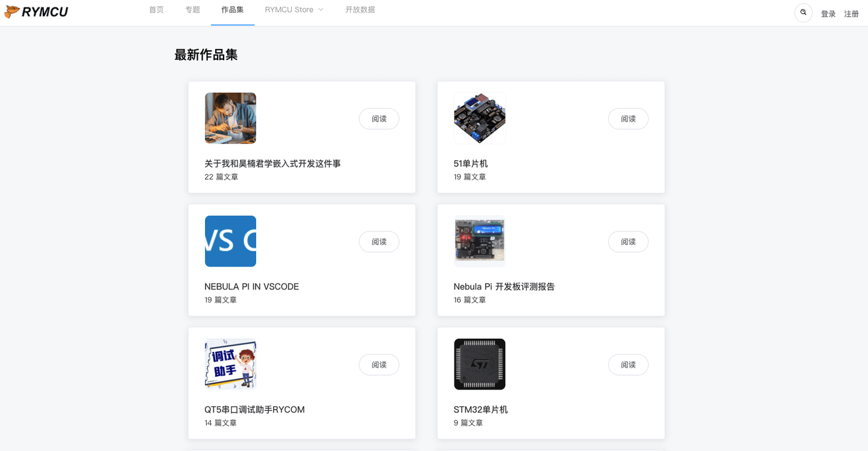Image resolution: width=868 pixels, height=451 pixels.
Task: Click 阅读 on the STM32单片机 collection
Action: point(628,364)
